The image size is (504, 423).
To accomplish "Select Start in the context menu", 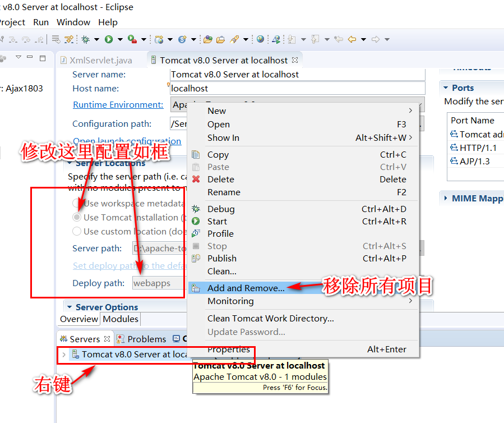I will click(x=303, y=221).
